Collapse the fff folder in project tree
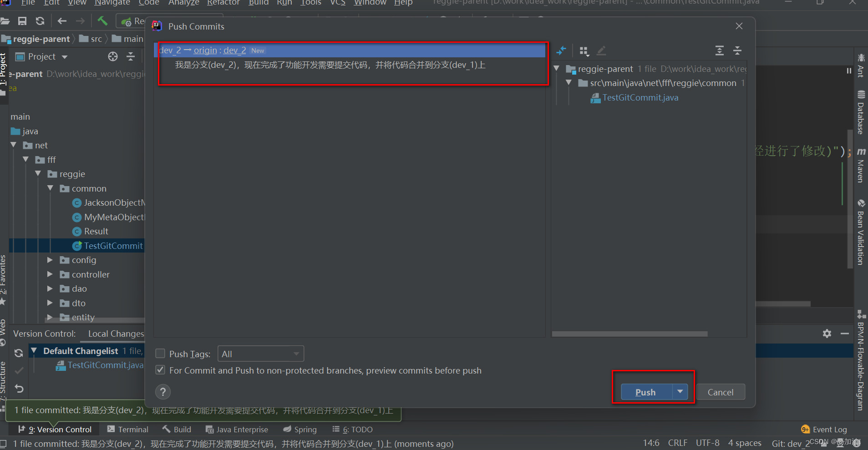The image size is (868, 450). pyautogui.click(x=26, y=160)
